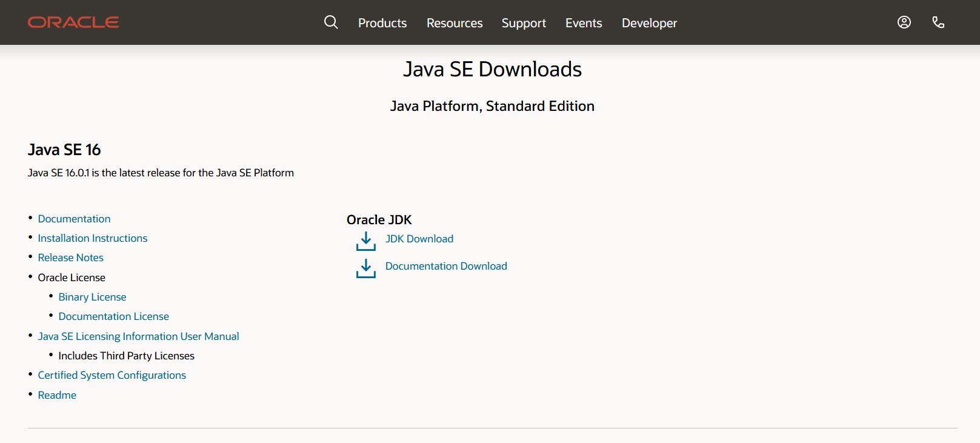Open the Release Notes link
The image size is (980, 443).
coord(71,258)
